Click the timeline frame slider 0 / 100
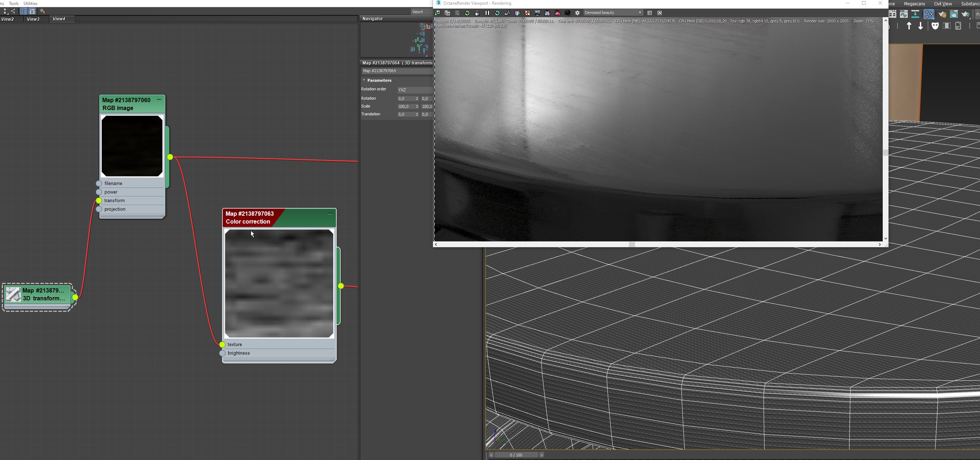 coord(516,455)
